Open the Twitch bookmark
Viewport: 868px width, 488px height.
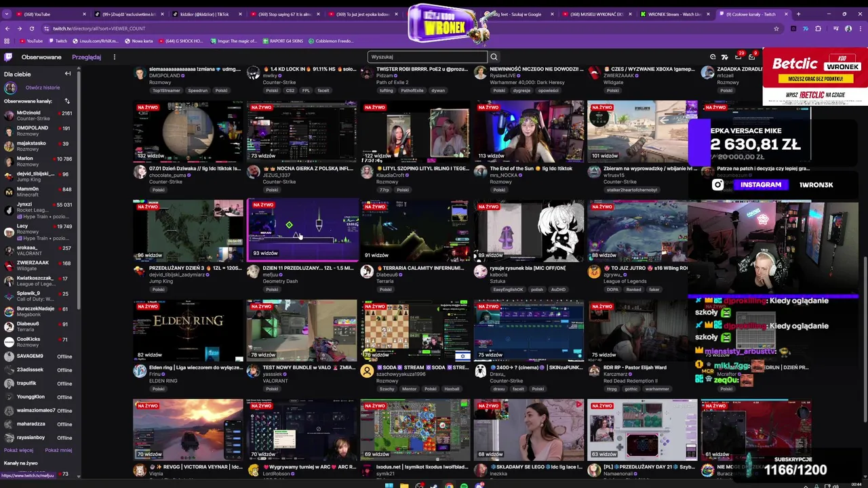pyautogui.click(x=58, y=41)
